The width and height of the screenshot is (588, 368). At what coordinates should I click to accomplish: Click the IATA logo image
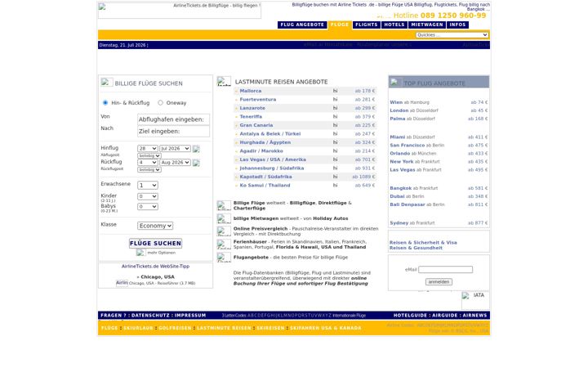[475, 300]
